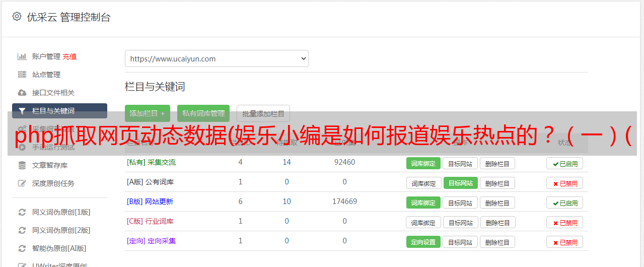The width and height of the screenshot is (644, 267).
Task: Click the 14 pending count for 采集交流
Action: (x=287, y=162)
